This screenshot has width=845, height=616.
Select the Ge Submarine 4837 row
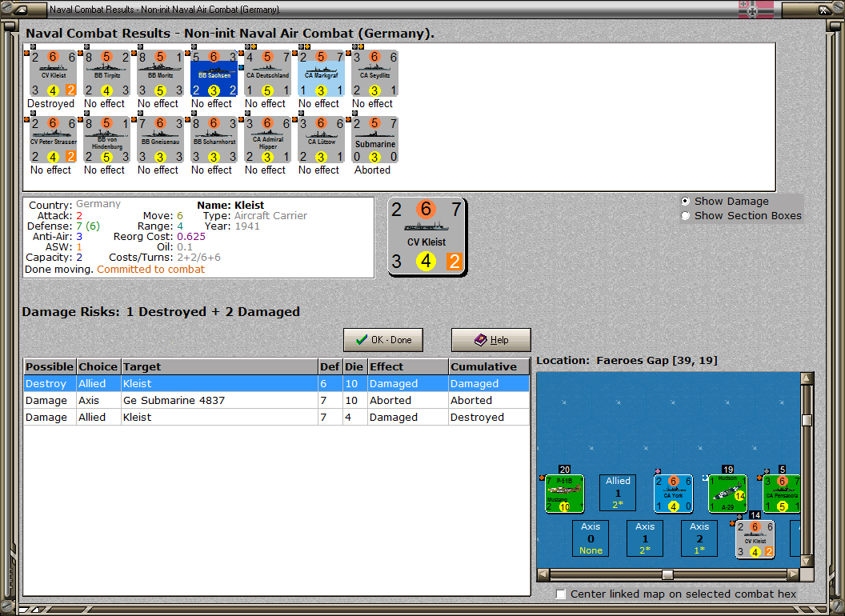click(276, 401)
